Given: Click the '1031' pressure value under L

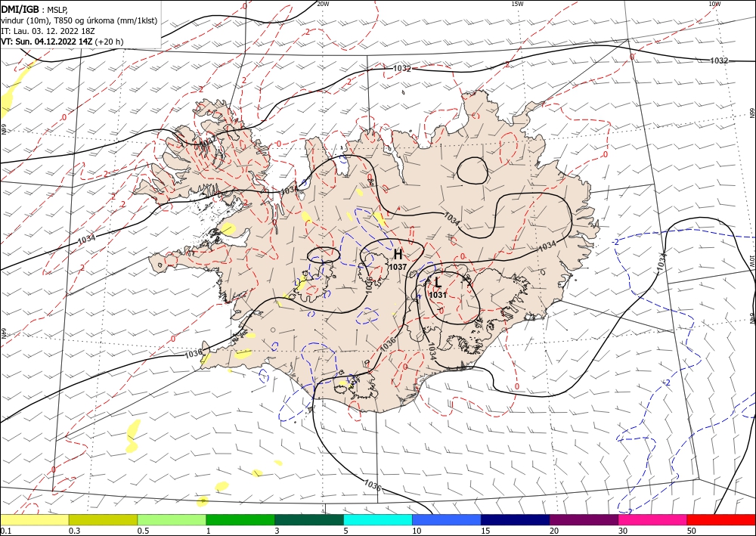Looking at the screenshot, I should coord(437,295).
